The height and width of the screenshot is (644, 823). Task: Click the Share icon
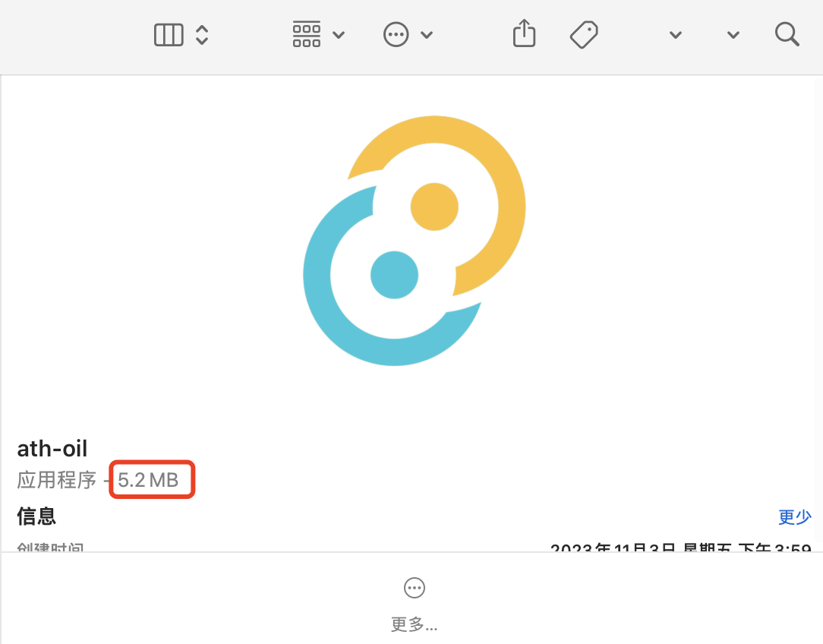[x=524, y=33]
